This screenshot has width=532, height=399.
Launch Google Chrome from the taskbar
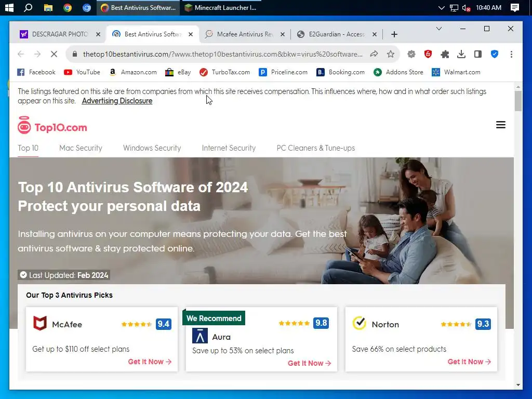click(68, 7)
